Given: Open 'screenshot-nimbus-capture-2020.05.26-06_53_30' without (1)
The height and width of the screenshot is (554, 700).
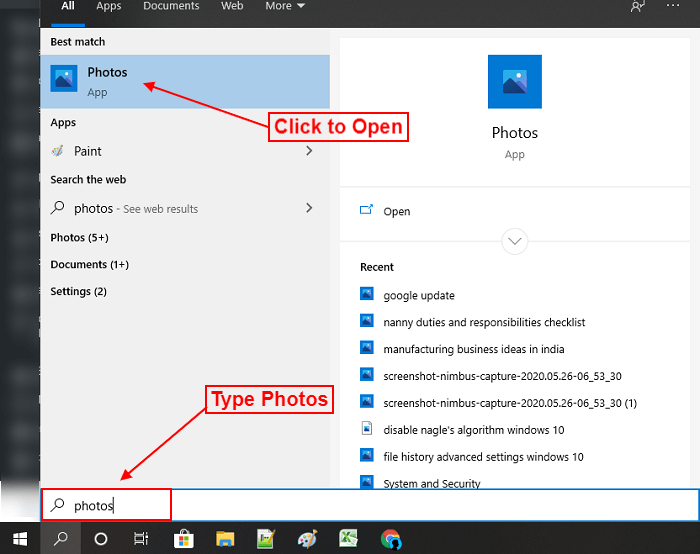Looking at the screenshot, I should pos(502,376).
